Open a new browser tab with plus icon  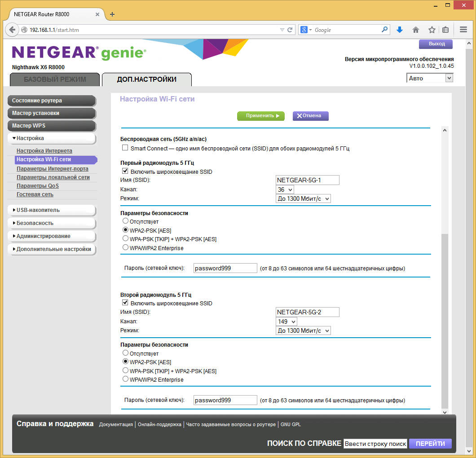[112, 14]
